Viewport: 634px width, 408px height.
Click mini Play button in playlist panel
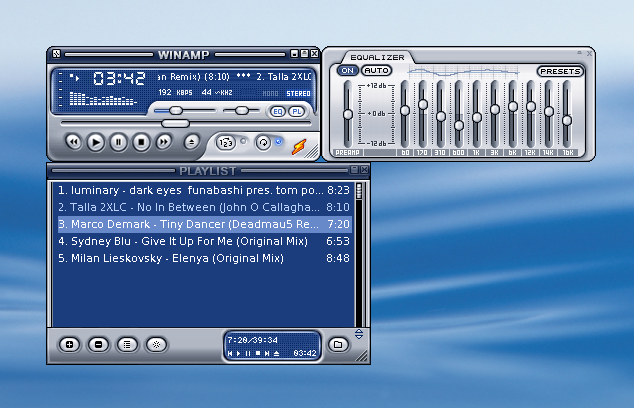239,353
